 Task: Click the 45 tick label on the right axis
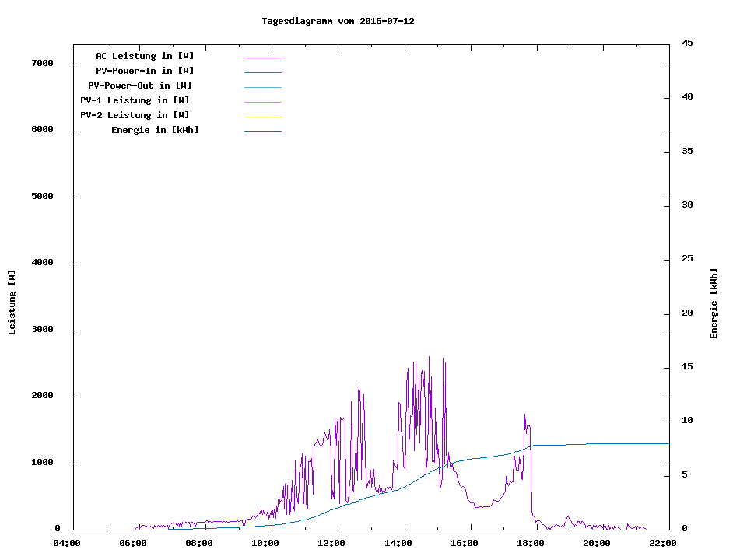pyautogui.click(x=686, y=43)
